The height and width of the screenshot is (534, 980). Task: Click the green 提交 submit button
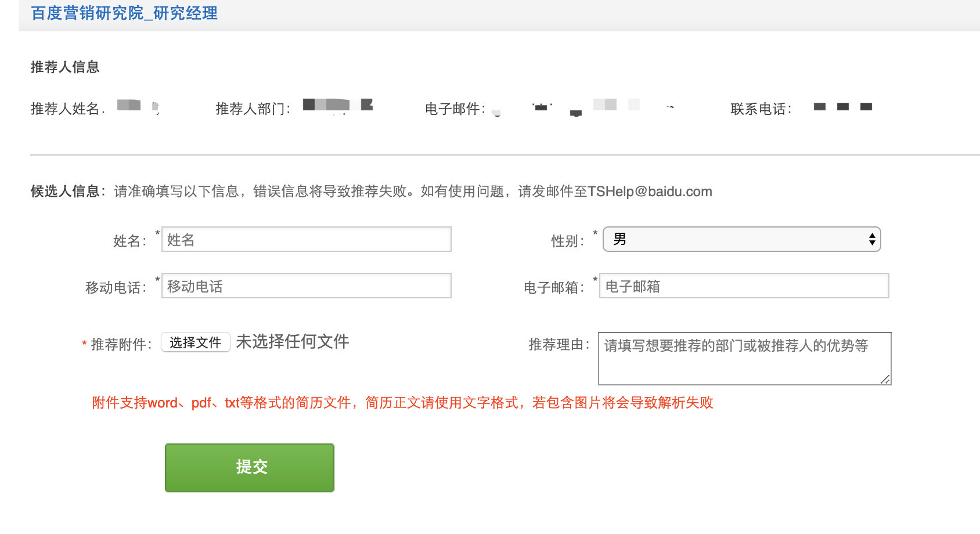(250, 468)
